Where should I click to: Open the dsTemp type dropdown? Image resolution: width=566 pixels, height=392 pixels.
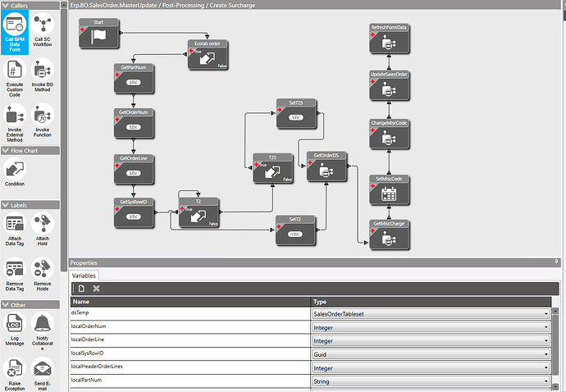pos(431,314)
